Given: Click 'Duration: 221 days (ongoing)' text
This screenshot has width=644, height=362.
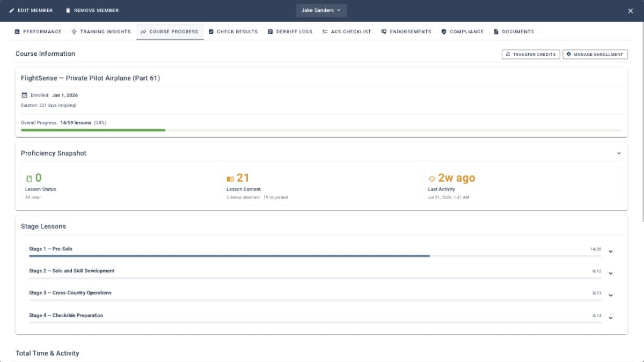Looking at the screenshot, I should click(48, 105).
